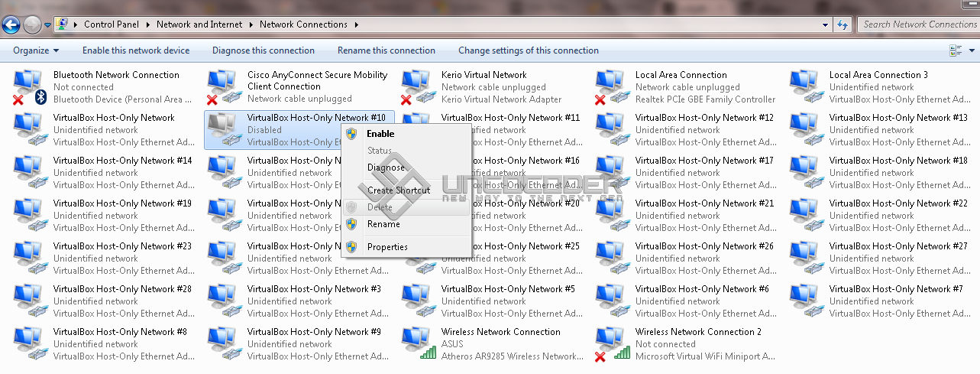Select Bluetooth Network Connection icon
980x374 pixels.
tap(30, 87)
